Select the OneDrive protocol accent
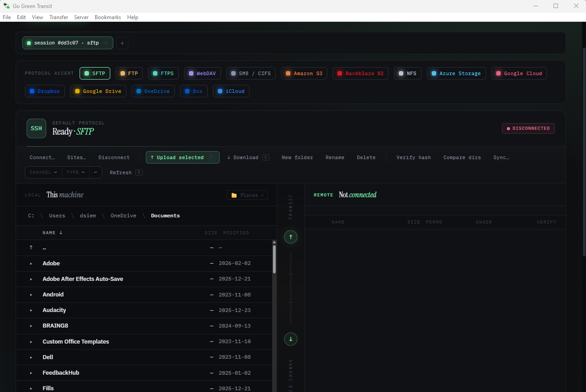Screen dimensions: 586x392 153,91
